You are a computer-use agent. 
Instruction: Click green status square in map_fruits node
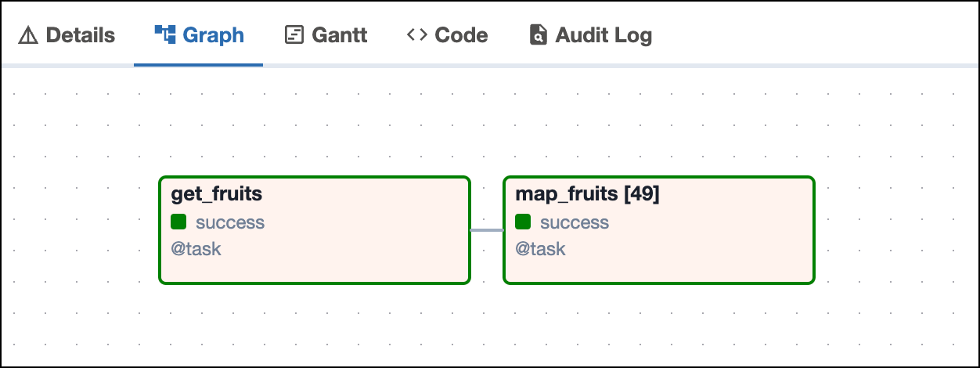523,222
